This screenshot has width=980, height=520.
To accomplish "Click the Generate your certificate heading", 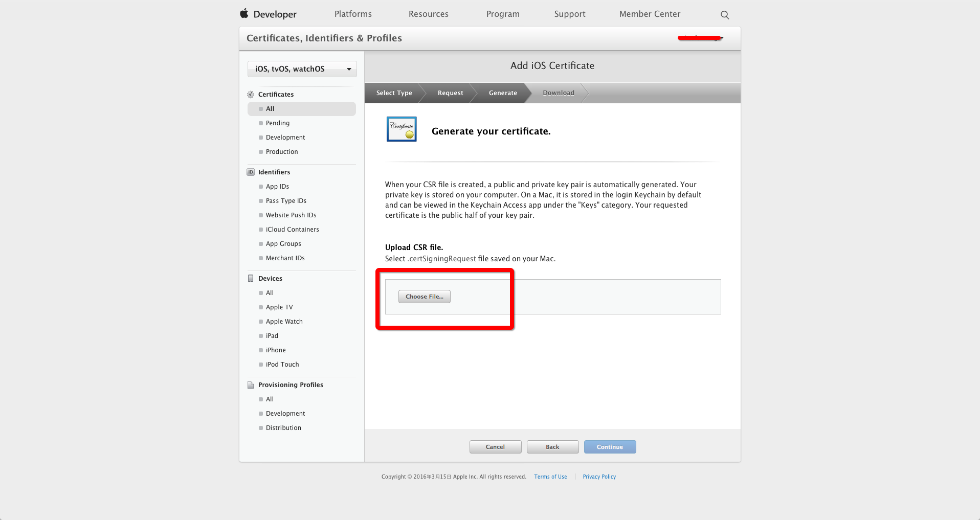I will (x=491, y=131).
